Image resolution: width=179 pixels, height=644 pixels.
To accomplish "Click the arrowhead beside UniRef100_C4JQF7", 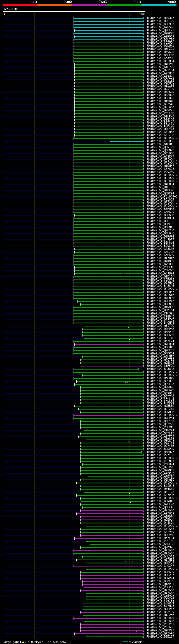I will click(x=143, y=240).
